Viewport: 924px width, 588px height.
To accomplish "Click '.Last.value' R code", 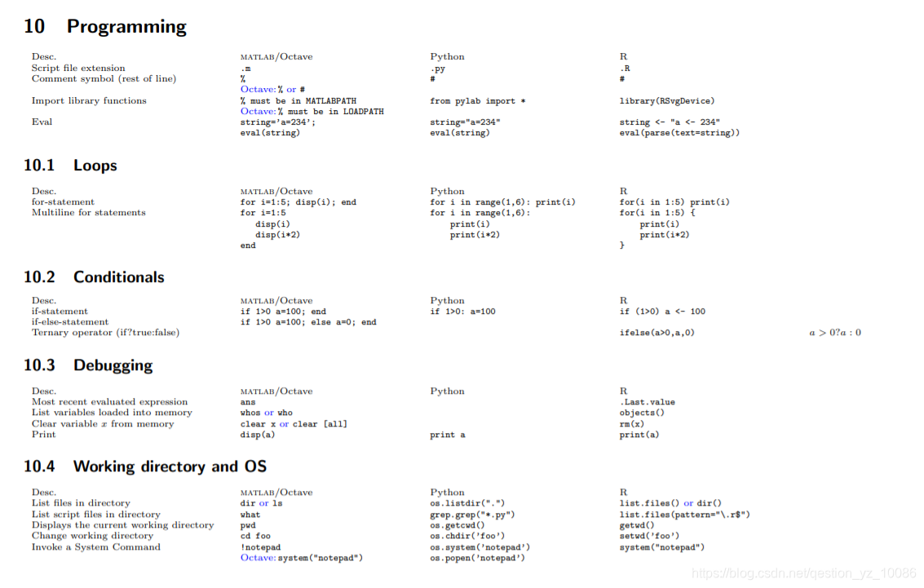I will [647, 402].
